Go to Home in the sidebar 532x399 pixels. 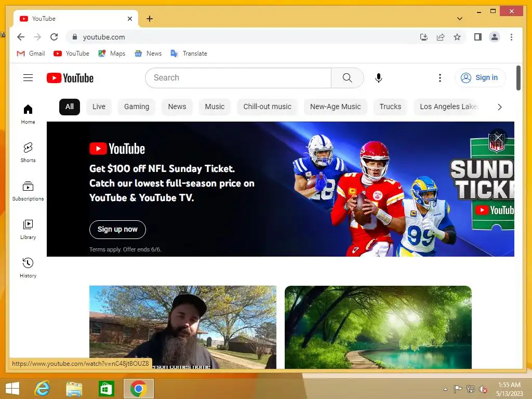[x=28, y=114]
